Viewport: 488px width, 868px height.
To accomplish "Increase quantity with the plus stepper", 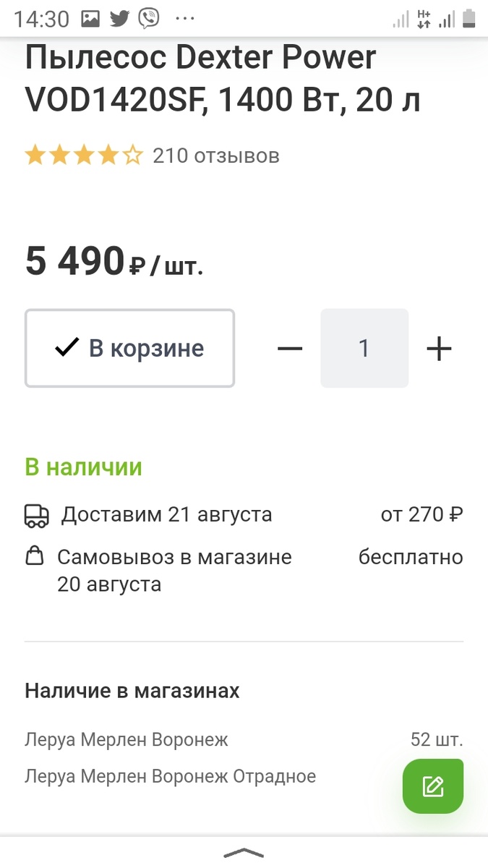I will pos(438,348).
